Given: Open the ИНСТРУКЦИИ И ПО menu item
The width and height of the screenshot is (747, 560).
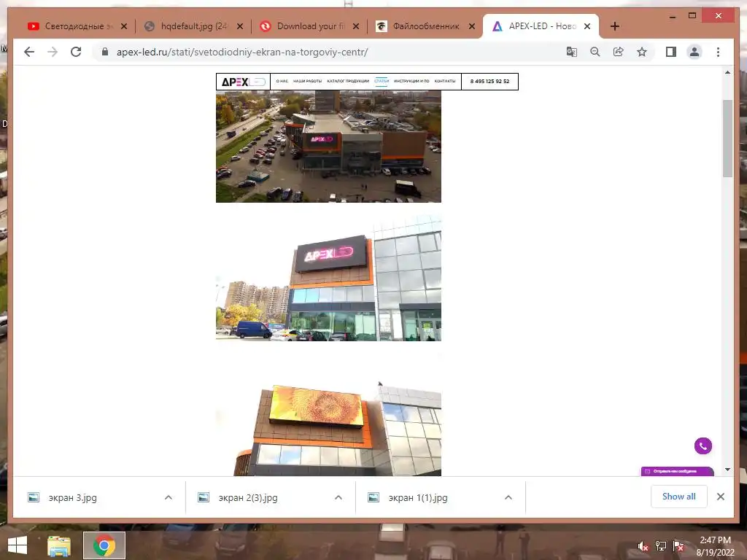Looking at the screenshot, I should 411,81.
